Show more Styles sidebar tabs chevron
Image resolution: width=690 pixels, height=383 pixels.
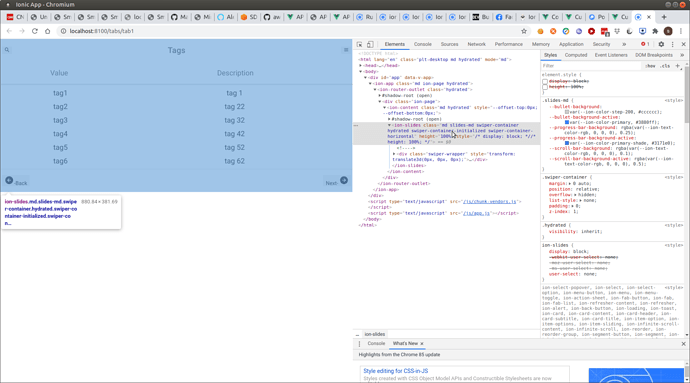coord(682,55)
